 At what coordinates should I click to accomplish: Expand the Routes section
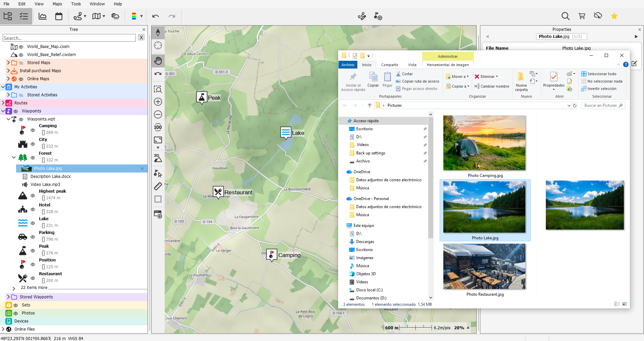coord(3,103)
